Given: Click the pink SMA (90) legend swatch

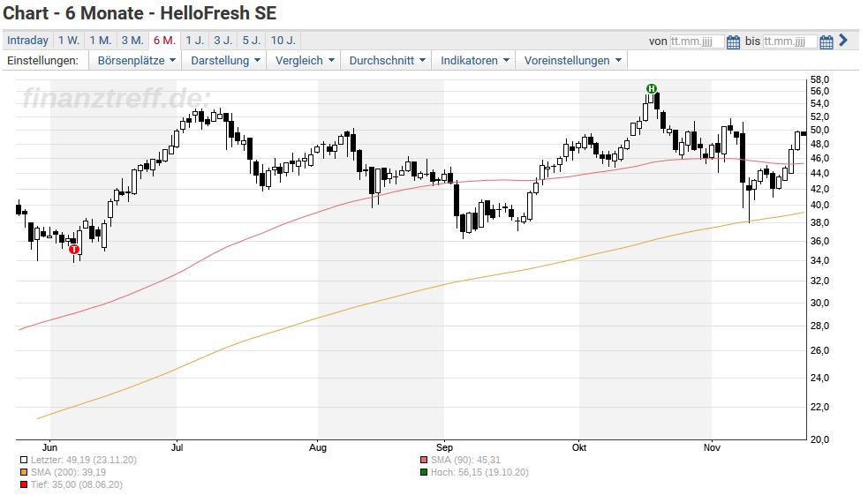Looking at the screenshot, I should tap(424, 461).
